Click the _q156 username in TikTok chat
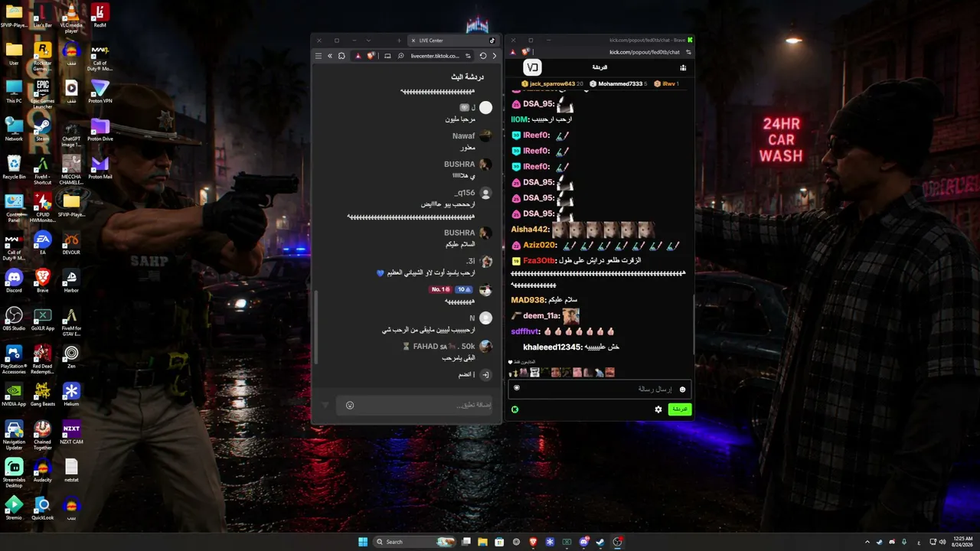The height and width of the screenshot is (551, 980). (464, 193)
